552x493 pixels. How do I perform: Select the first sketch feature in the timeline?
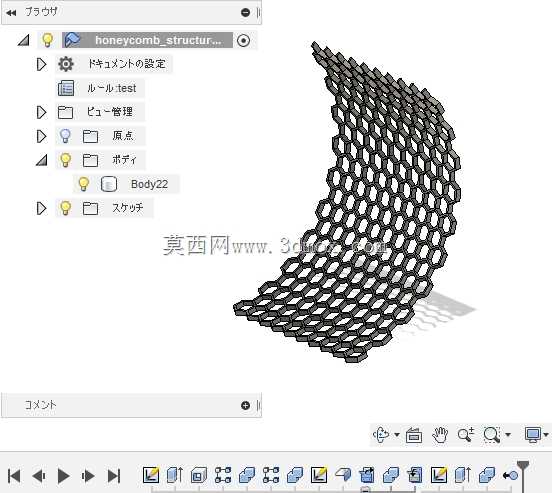(x=151, y=475)
